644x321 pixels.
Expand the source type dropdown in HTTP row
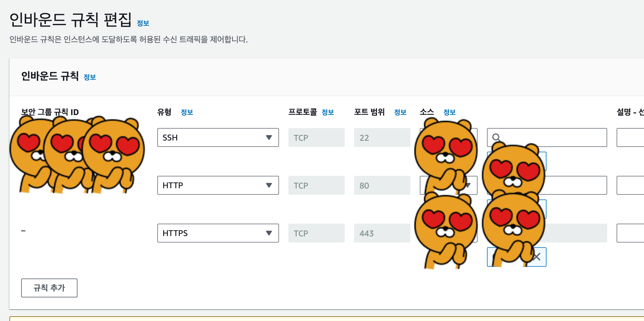[x=468, y=185]
